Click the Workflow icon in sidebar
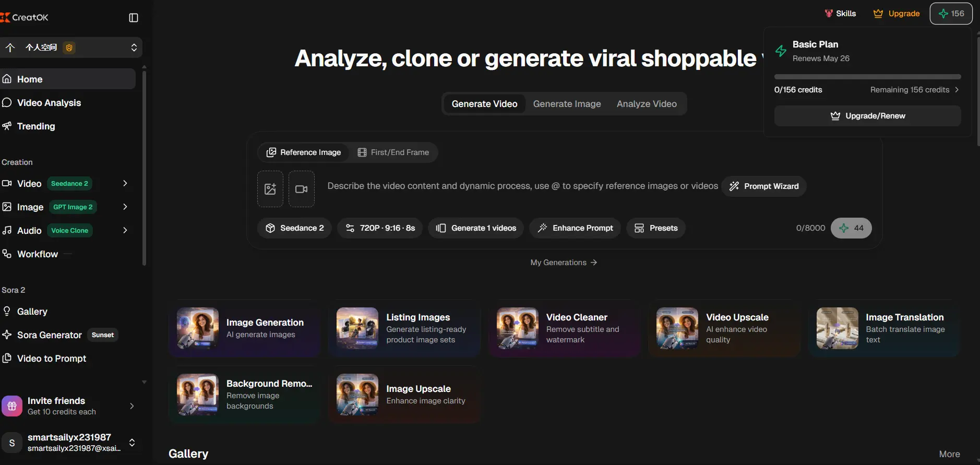The image size is (980, 465). (x=7, y=254)
